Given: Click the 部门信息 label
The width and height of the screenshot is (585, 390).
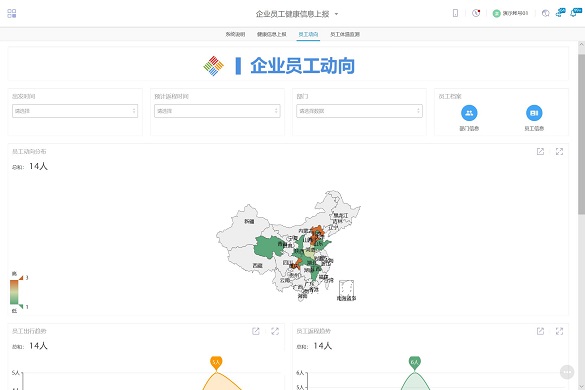Looking at the screenshot, I should (x=469, y=128).
